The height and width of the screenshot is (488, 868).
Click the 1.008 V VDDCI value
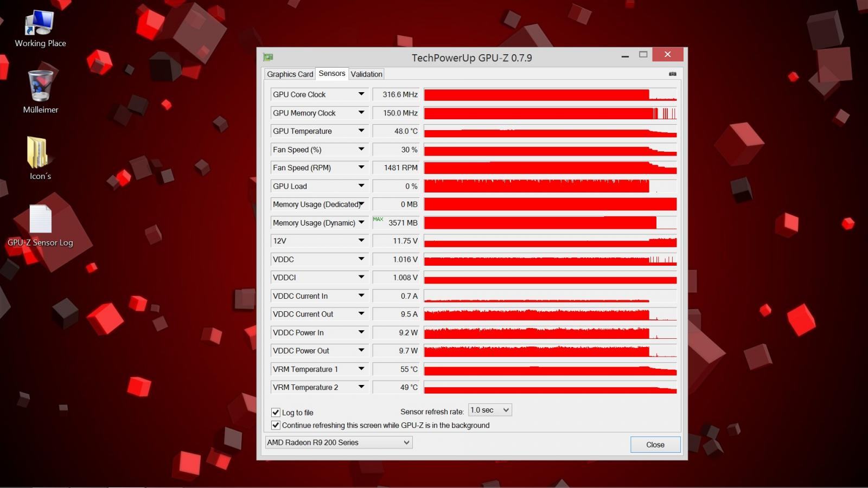tap(397, 278)
